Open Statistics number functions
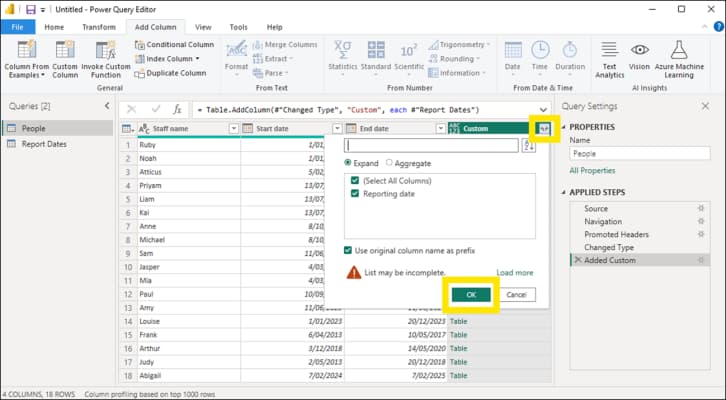This screenshot has width=726, height=400. tap(343, 59)
